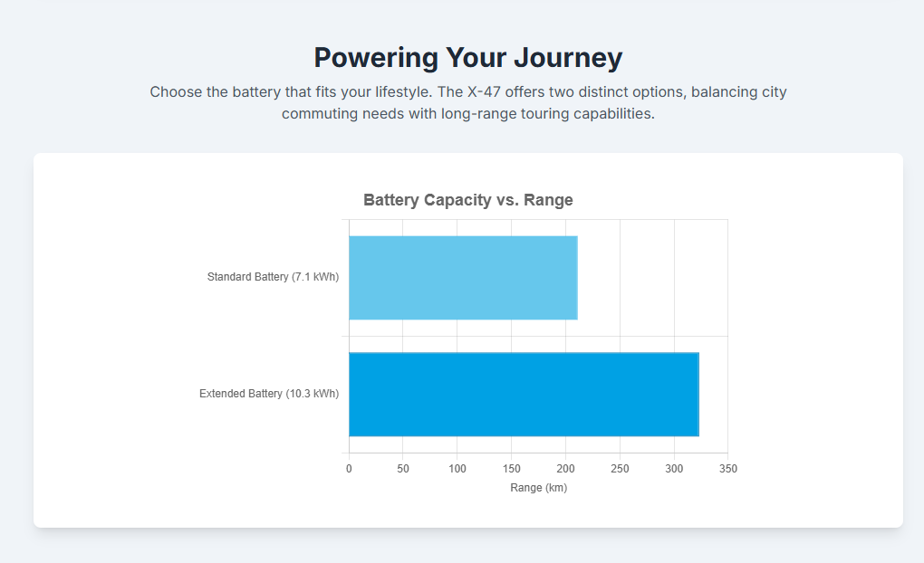Select the light blue Standard Battery bar

click(x=462, y=278)
